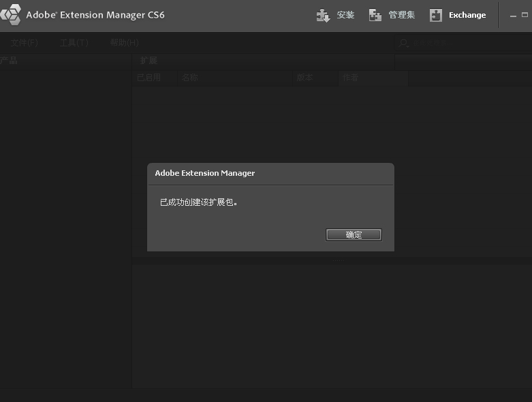532x402 pixels.
Task: Click the 管理集 puzzle pieces icon
Action: point(375,15)
